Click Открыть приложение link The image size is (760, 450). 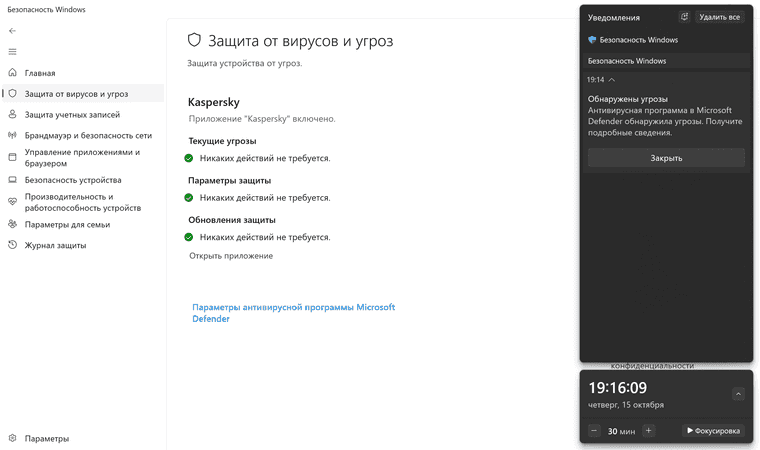coord(231,256)
